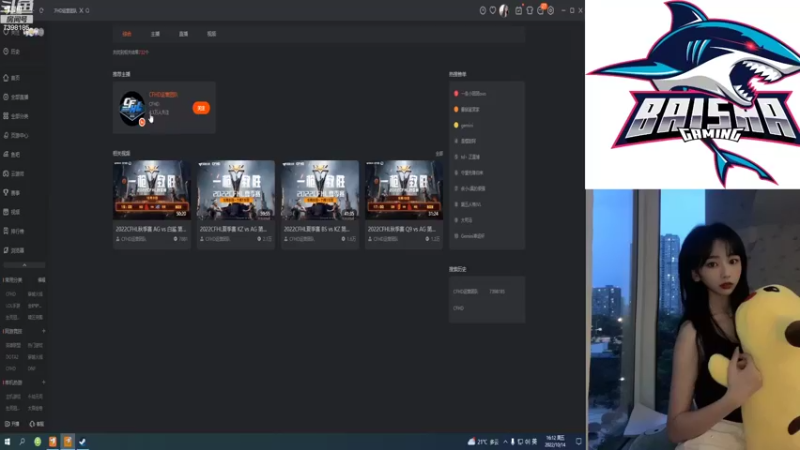Select DOTA2 in the sidebar category list

pyautogui.click(x=12, y=357)
